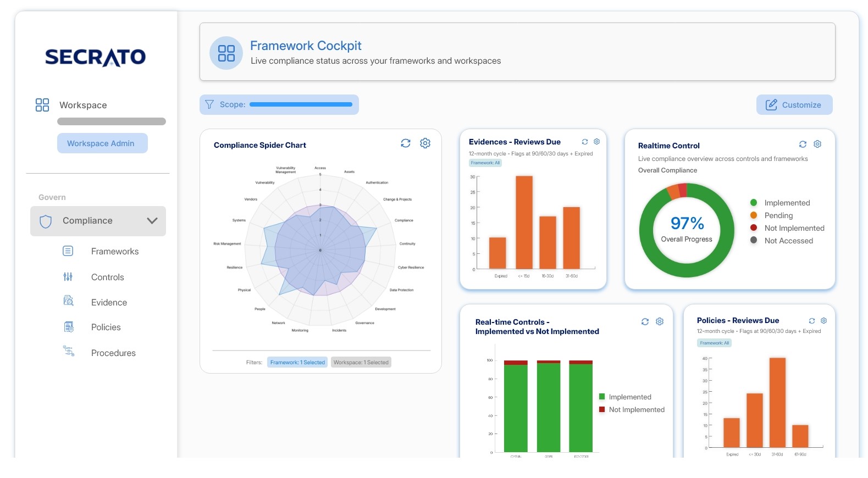Viewport: 868px width, 478px height.
Task: Click the Customize pencil icon
Action: pyautogui.click(x=771, y=104)
